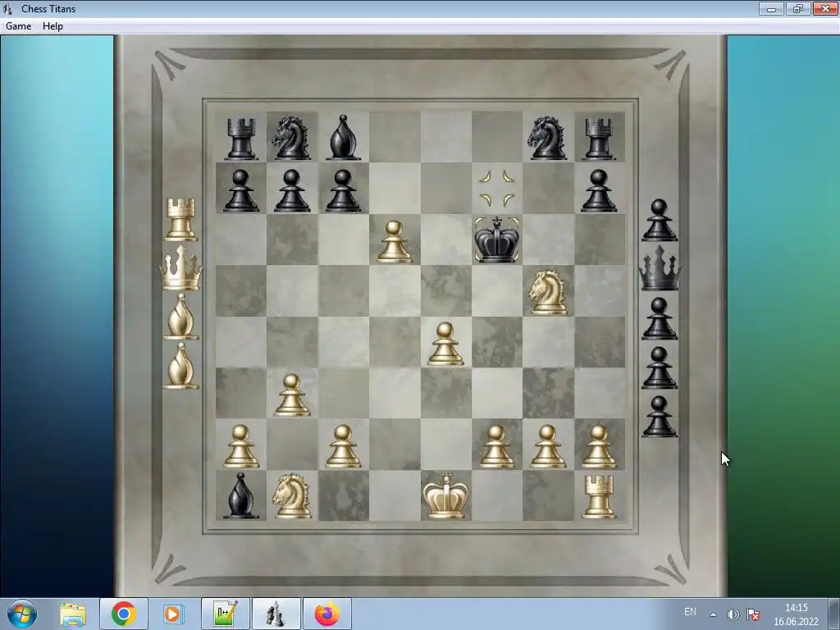This screenshot has height=630, width=840.
Task: Open the Action Center flag icon
Action: click(753, 614)
